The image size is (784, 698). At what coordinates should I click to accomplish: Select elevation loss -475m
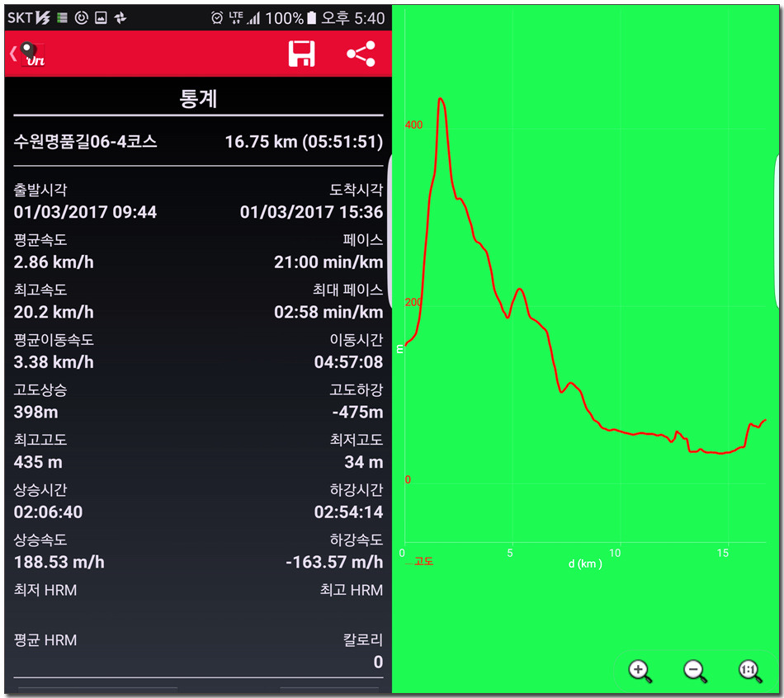coord(357,412)
